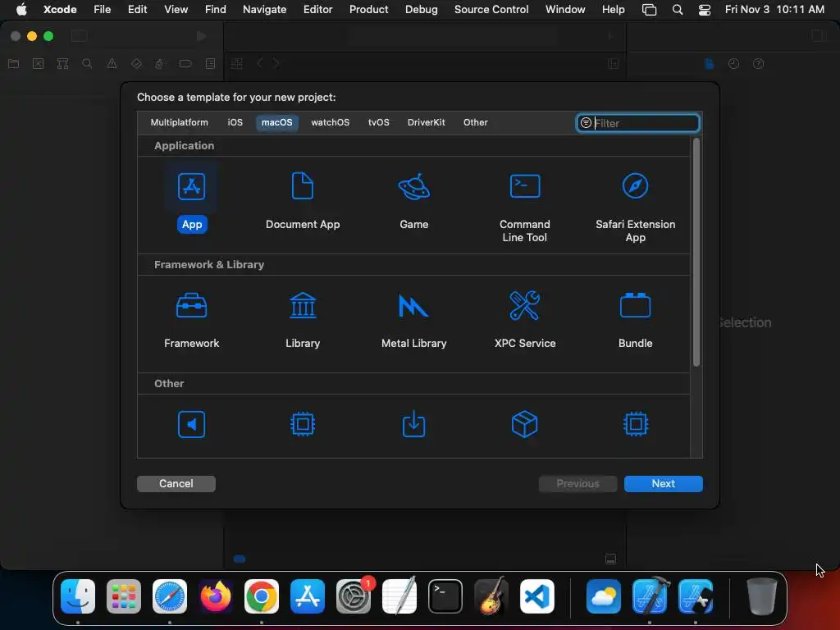
Task: Switch to the watchOS tab
Action: point(330,122)
